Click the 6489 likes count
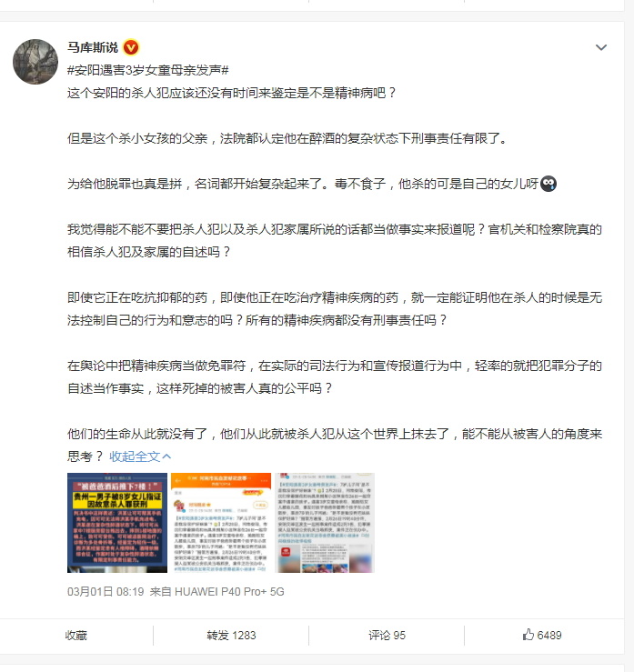 [549, 635]
